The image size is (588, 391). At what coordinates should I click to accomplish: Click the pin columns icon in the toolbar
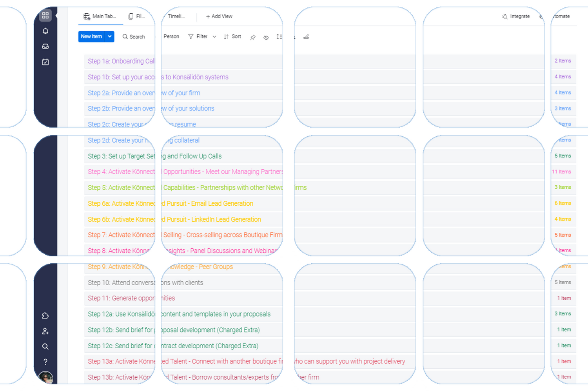[x=253, y=37]
